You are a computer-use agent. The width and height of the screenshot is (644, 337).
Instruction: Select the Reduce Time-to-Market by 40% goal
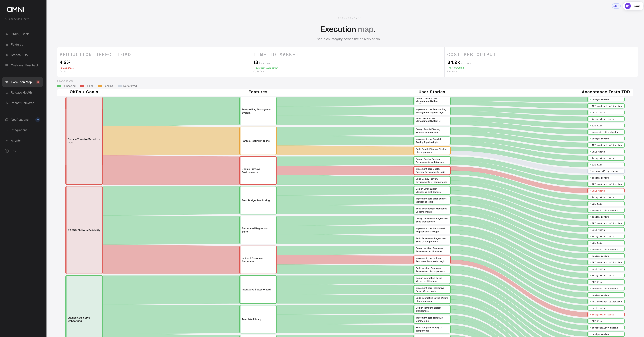pyautogui.click(x=84, y=141)
